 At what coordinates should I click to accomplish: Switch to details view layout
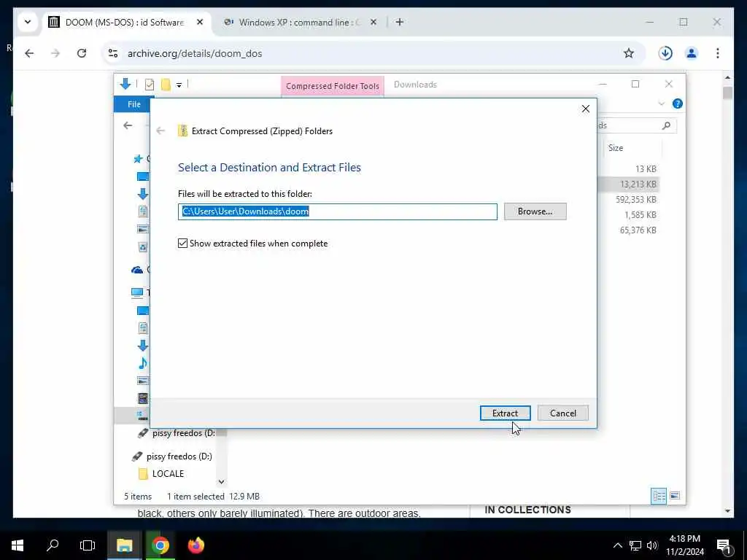(659, 496)
